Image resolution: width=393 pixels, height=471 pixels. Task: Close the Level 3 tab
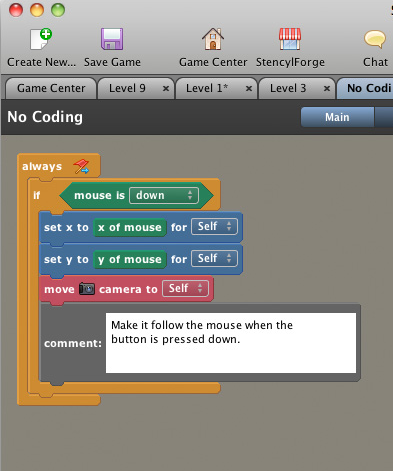pyautogui.click(x=327, y=89)
